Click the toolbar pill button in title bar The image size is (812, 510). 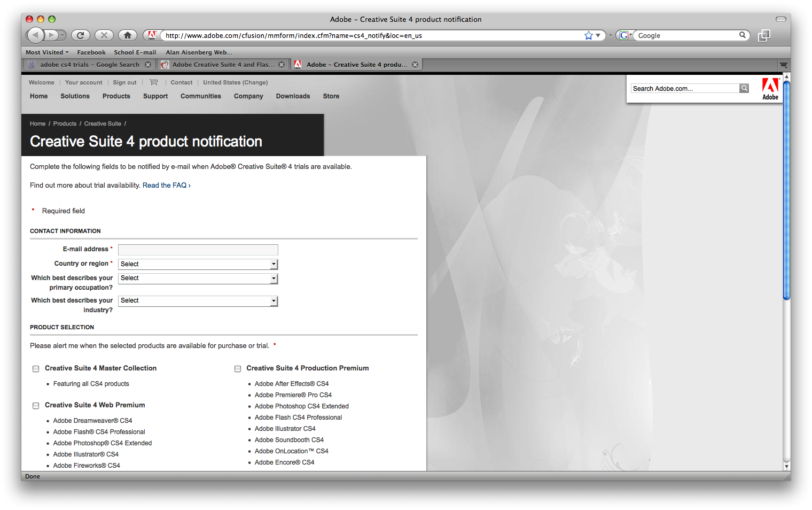[781, 19]
